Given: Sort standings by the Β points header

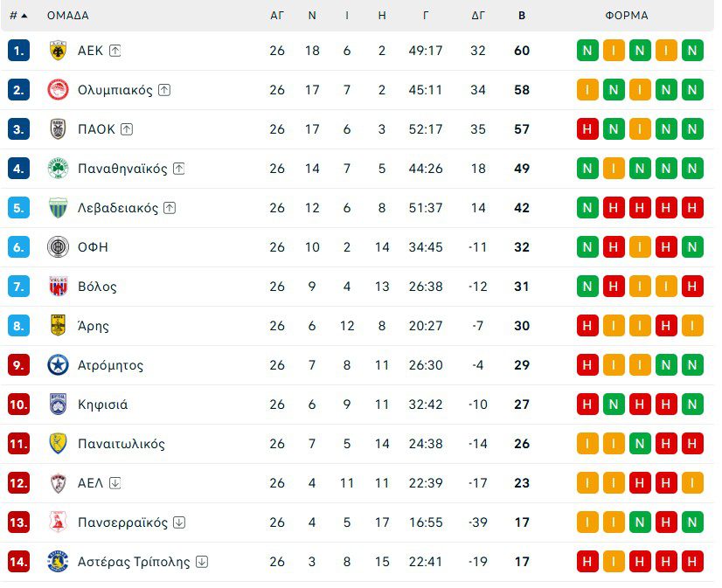Looking at the screenshot, I should pyautogui.click(x=522, y=16).
